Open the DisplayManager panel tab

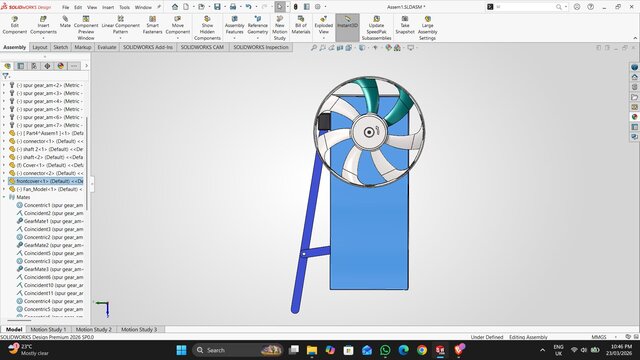(x=60, y=66)
